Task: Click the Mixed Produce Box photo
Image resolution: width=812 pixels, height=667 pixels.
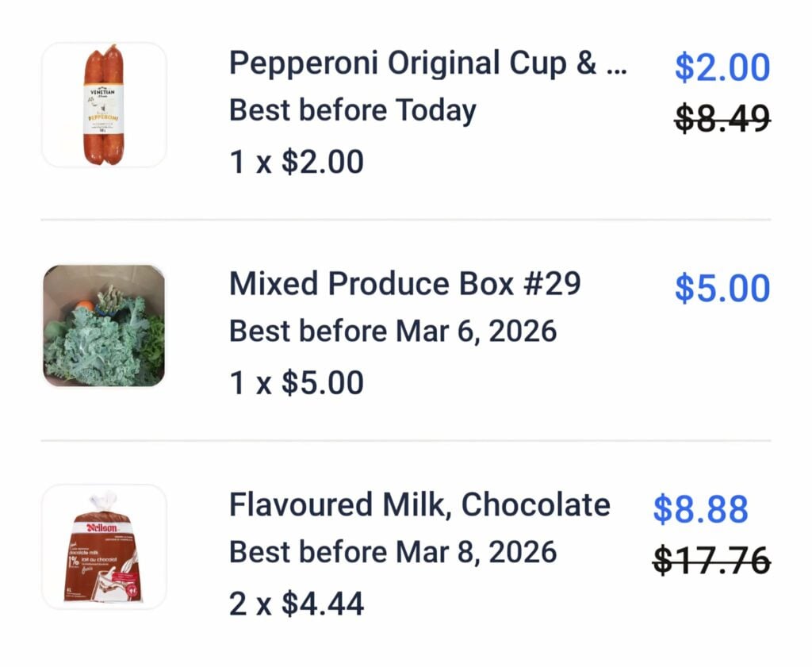Action: (105, 325)
